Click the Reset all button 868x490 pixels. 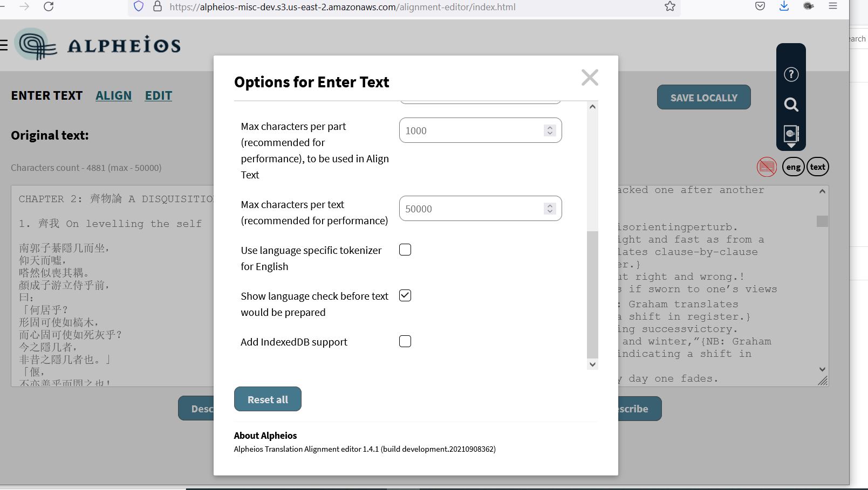click(x=268, y=399)
